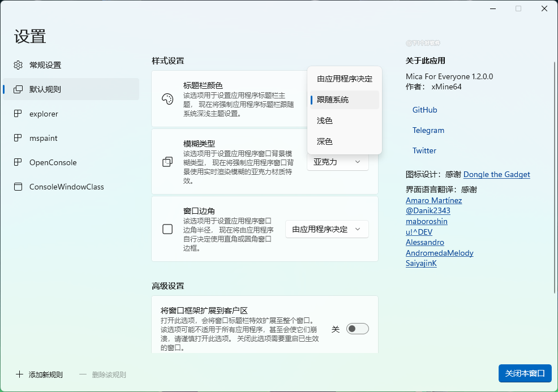Click the right-side vertical scrollbar
The height and width of the screenshot is (392, 558).
coord(555,170)
